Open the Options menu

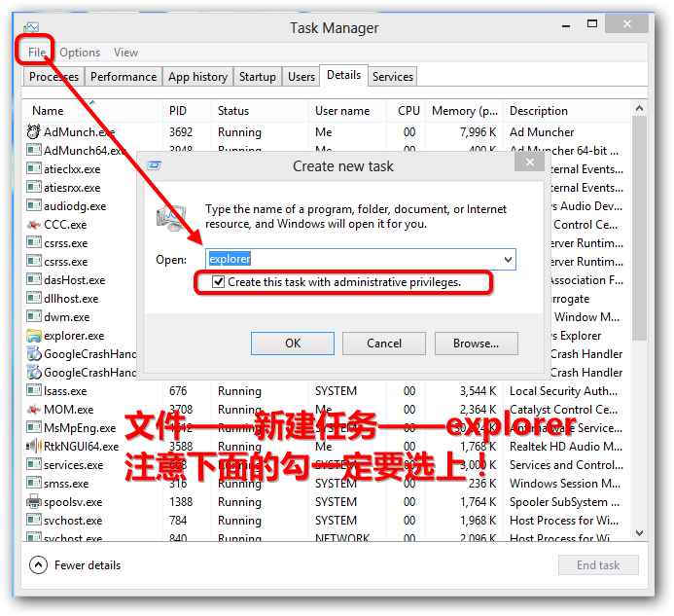click(80, 53)
